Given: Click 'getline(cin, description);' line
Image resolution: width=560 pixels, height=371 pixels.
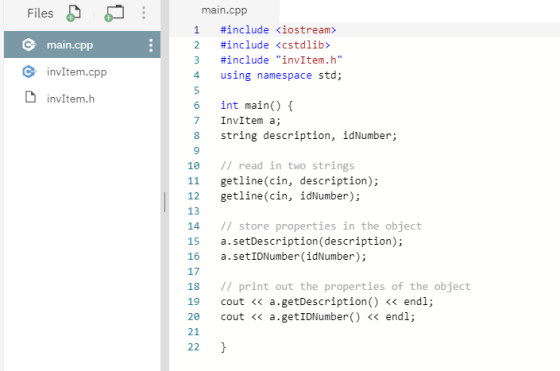Looking at the screenshot, I should pos(299,181).
